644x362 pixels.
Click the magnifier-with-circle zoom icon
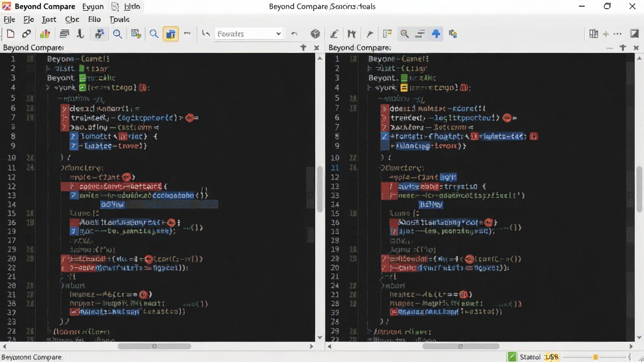click(x=118, y=34)
